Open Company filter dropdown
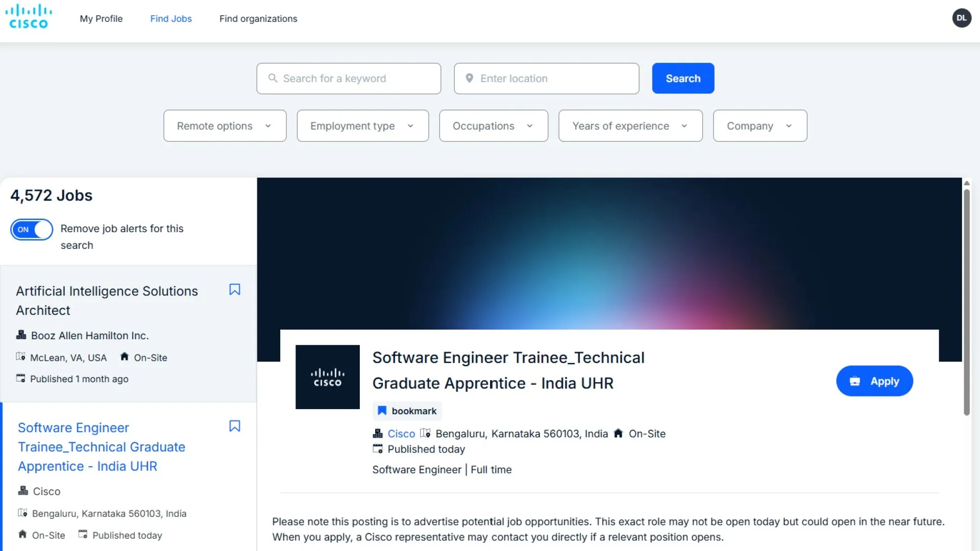Image resolution: width=980 pixels, height=551 pixels. 760,126
